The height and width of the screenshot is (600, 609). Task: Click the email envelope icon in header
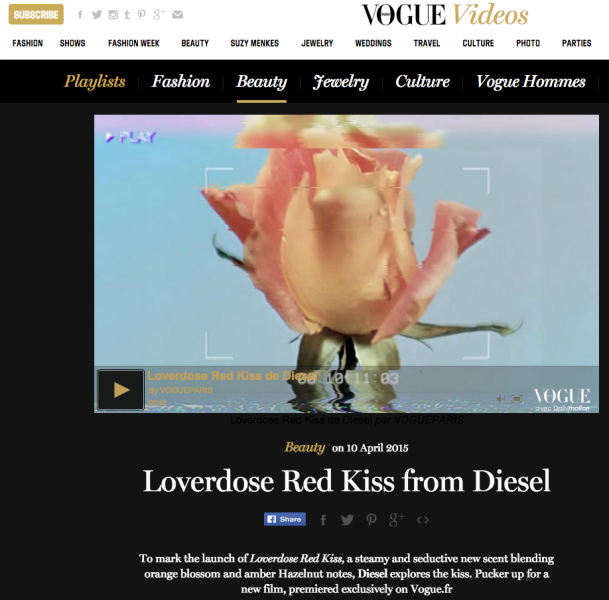tap(177, 15)
